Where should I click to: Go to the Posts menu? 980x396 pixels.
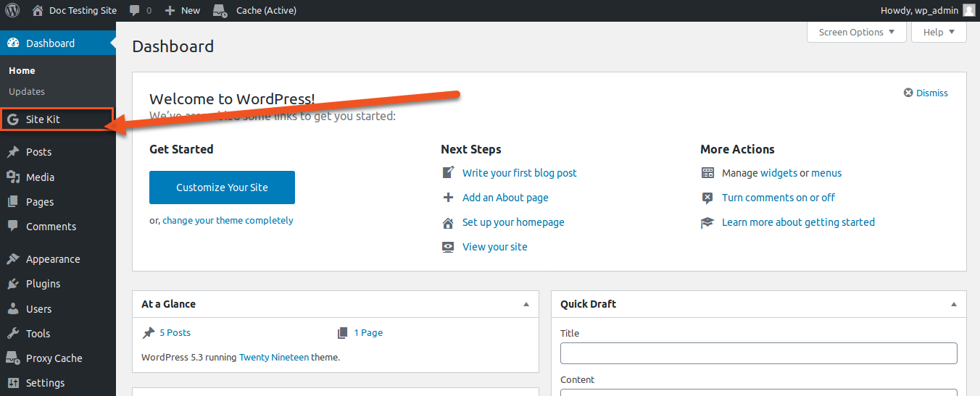(58, 152)
